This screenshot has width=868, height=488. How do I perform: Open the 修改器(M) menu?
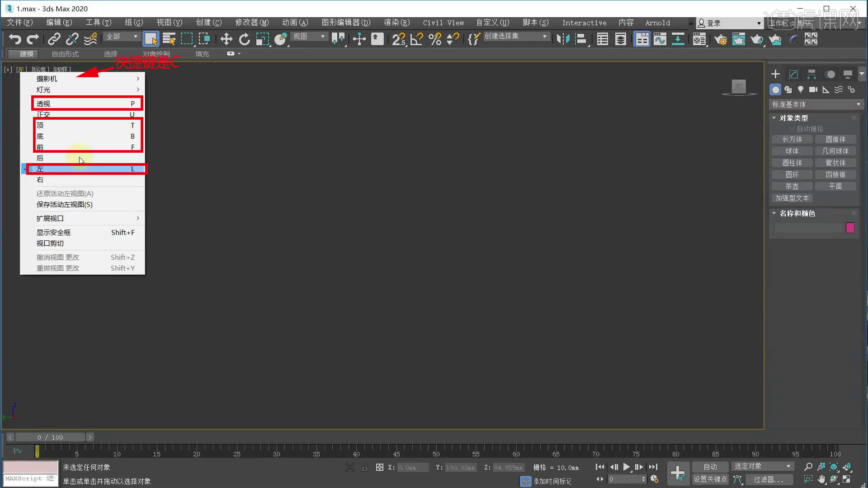tap(252, 23)
